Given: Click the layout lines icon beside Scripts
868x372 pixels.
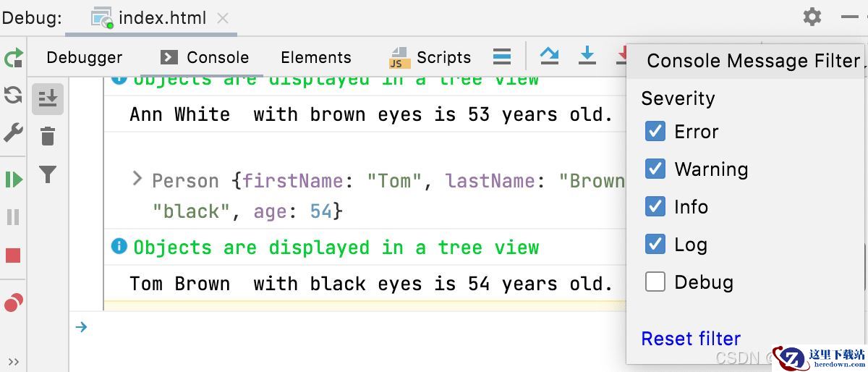Looking at the screenshot, I should (x=502, y=56).
